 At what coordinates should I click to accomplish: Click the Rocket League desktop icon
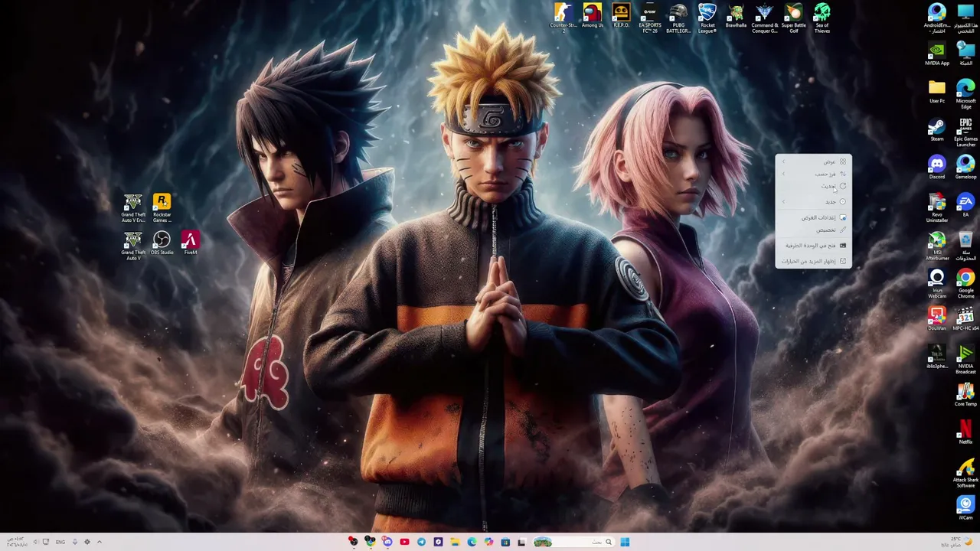pos(707,17)
